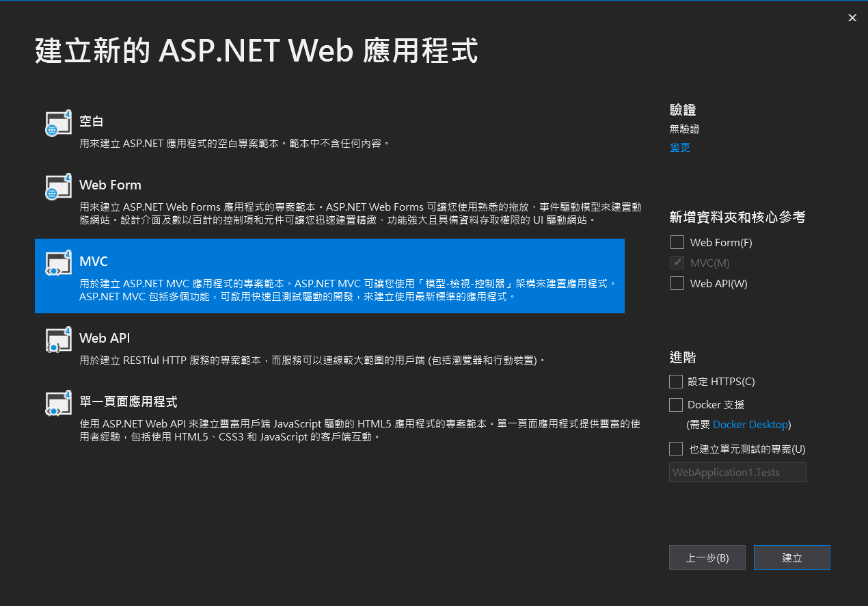The height and width of the screenshot is (606, 868).
Task: Enable the Web API(W) checkbox
Action: [x=677, y=283]
